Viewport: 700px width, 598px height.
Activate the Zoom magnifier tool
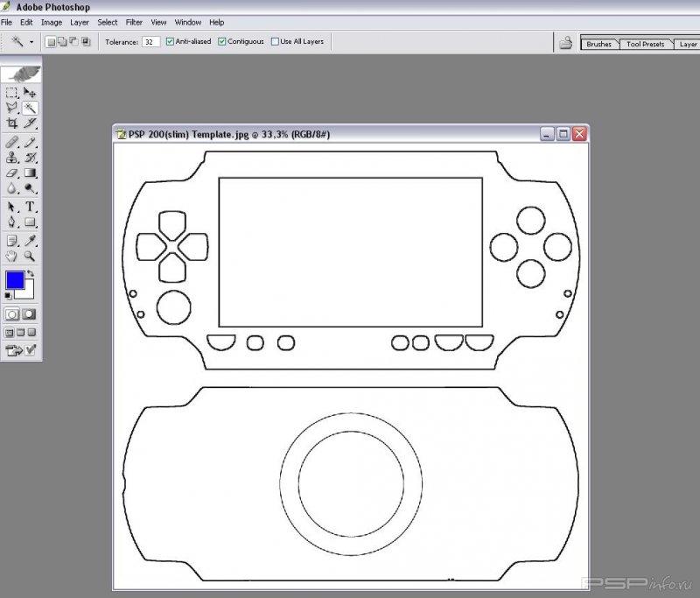point(30,257)
